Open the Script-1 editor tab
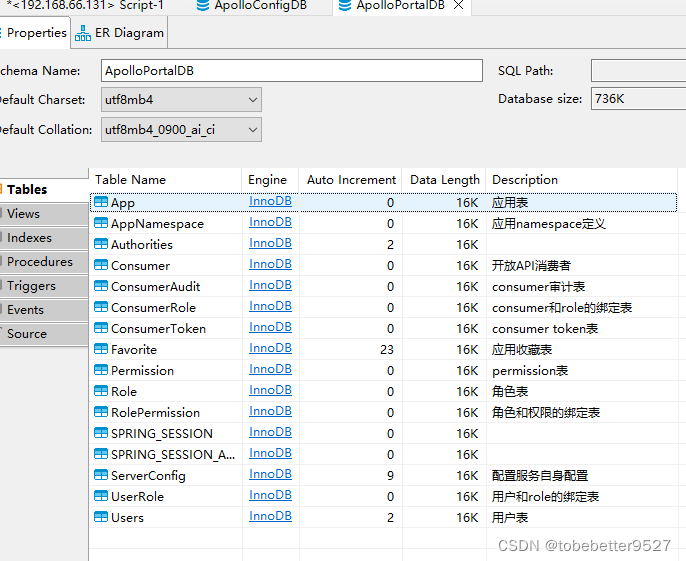Image resolution: width=686 pixels, height=561 pixels. [x=85, y=5]
